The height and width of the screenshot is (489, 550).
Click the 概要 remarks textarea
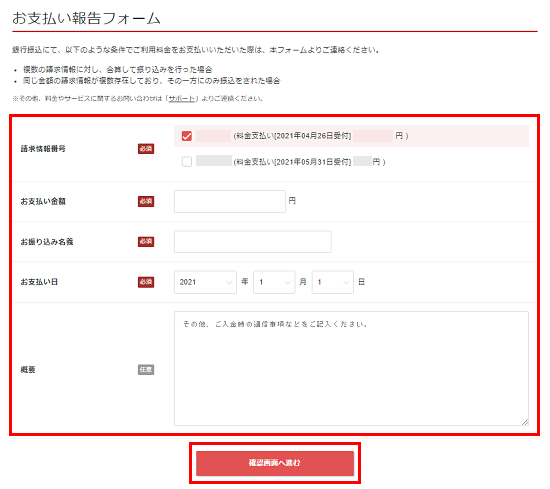pyautogui.click(x=351, y=368)
